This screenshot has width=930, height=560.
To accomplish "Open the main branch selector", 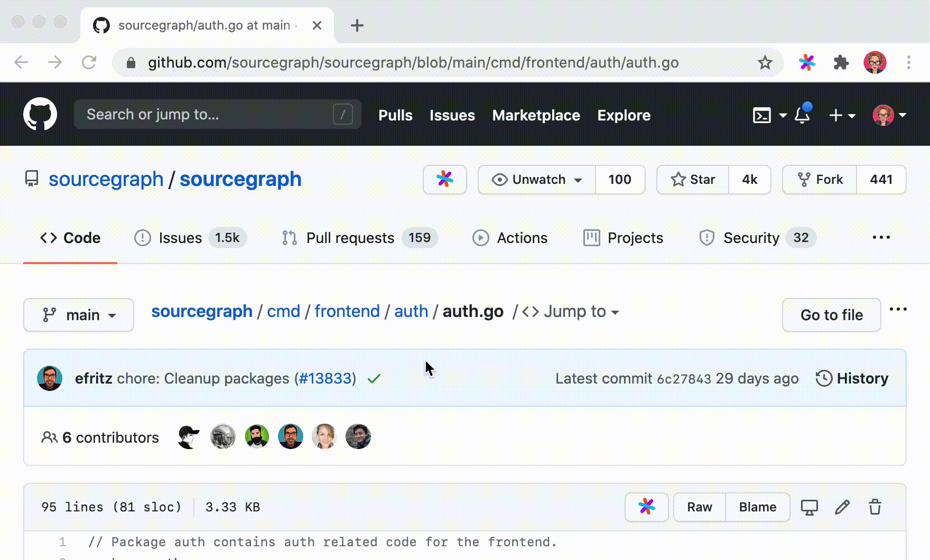I will click(79, 315).
